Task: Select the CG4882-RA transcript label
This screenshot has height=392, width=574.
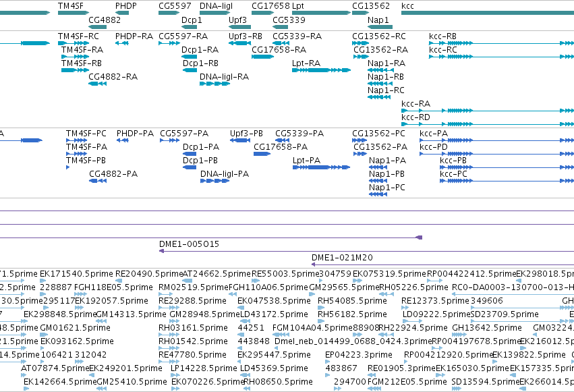Action: click(113, 77)
